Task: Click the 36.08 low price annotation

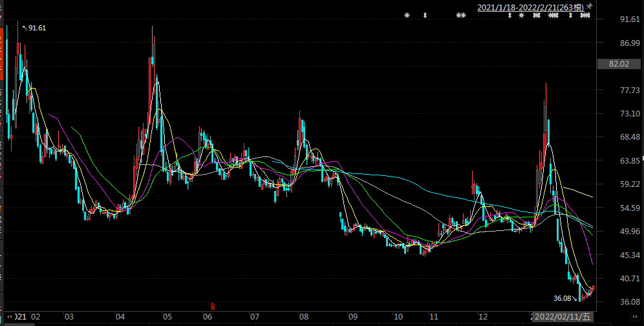Action: point(563,298)
